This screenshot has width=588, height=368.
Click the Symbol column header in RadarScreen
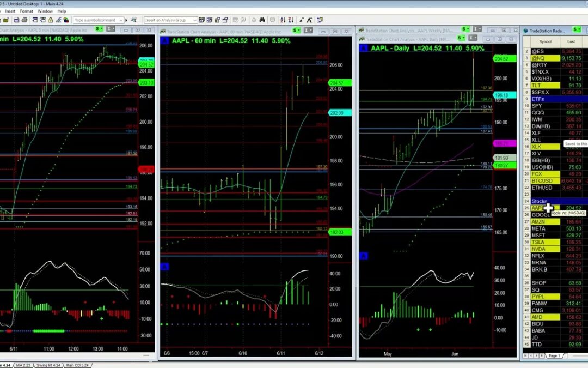[x=545, y=41]
